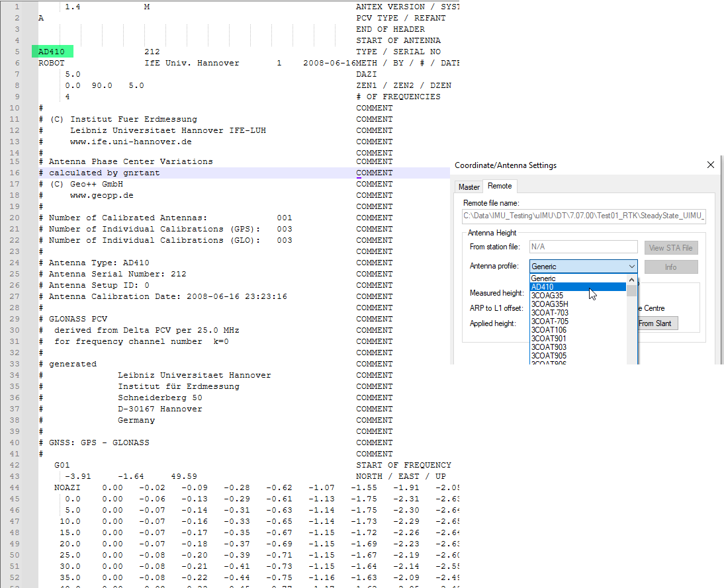Click 'www.geopp.de' on line 18
The height and width of the screenshot is (588, 724).
point(101,195)
